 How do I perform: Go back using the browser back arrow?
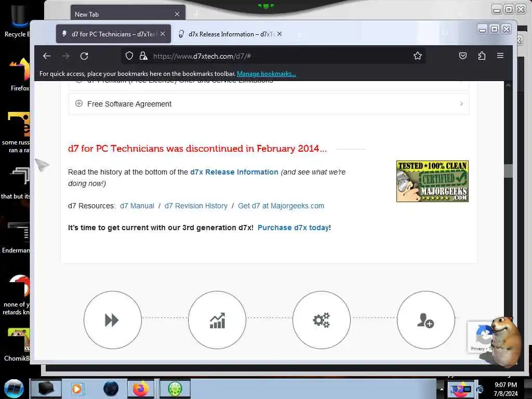point(46,56)
